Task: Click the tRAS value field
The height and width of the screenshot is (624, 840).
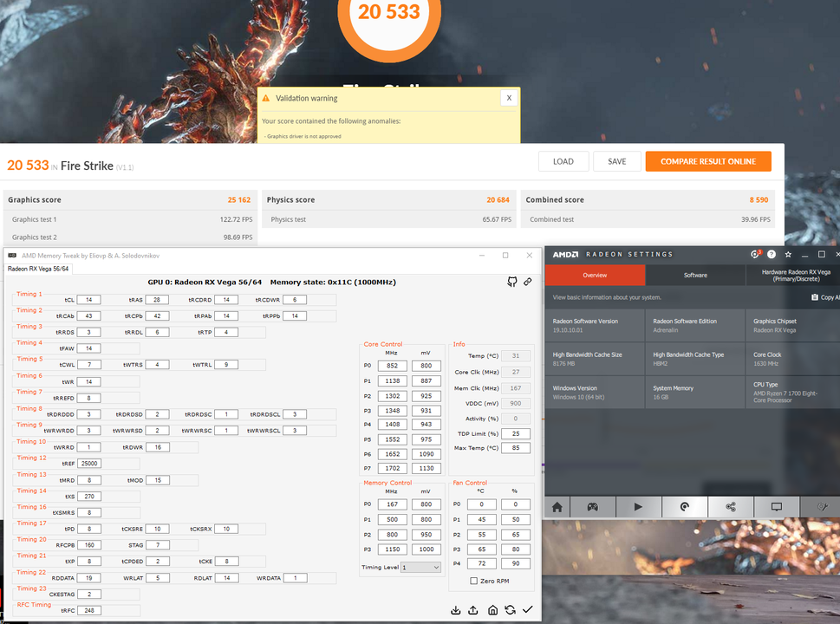Action: pos(157,300)
